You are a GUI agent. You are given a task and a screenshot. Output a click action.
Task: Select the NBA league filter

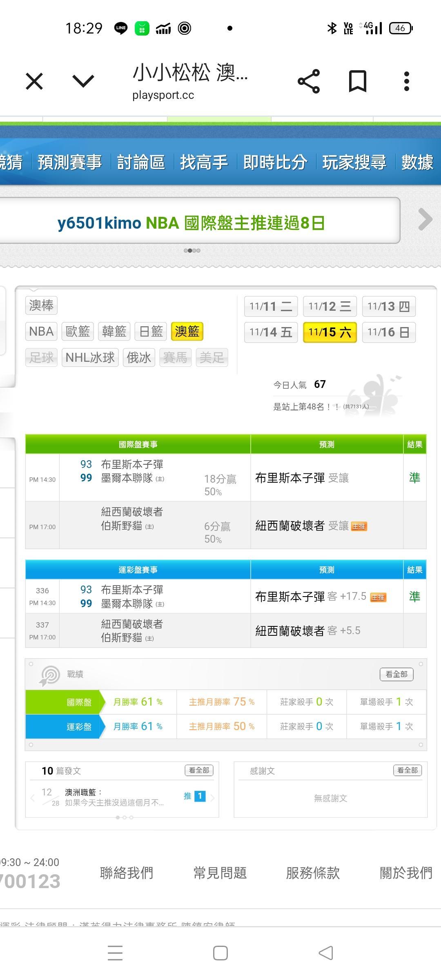pyautogui.click(x=41, y=331)
